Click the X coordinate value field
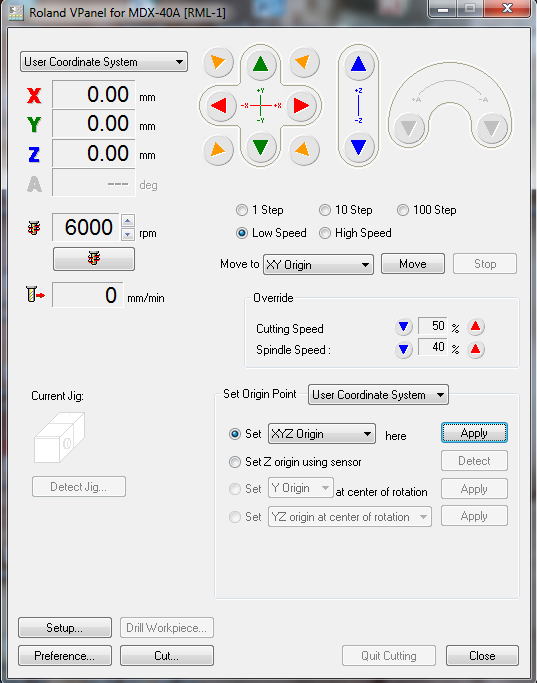The width and height of the screenshot is (537, 683). [94, 95]
